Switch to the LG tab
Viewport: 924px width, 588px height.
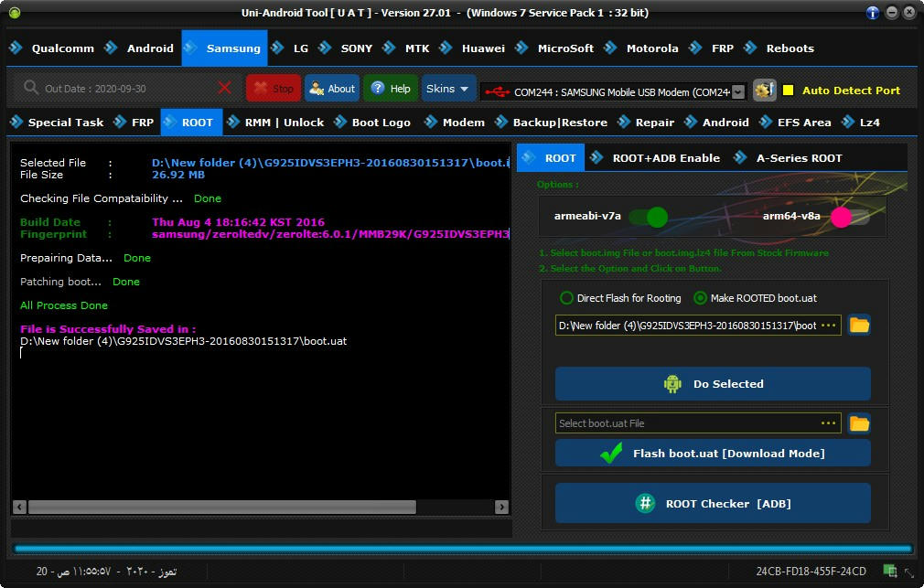click(290, 48)
